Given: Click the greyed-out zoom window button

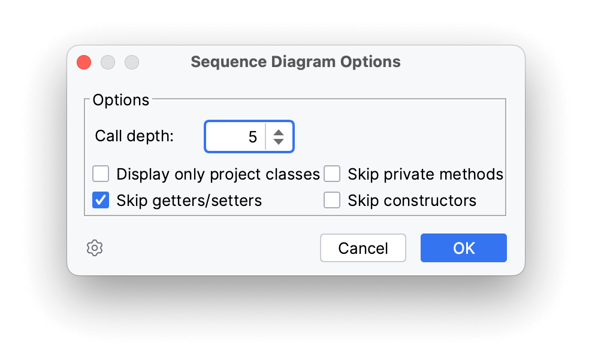Looking at the screenshot, I should (x=132, y=62).
